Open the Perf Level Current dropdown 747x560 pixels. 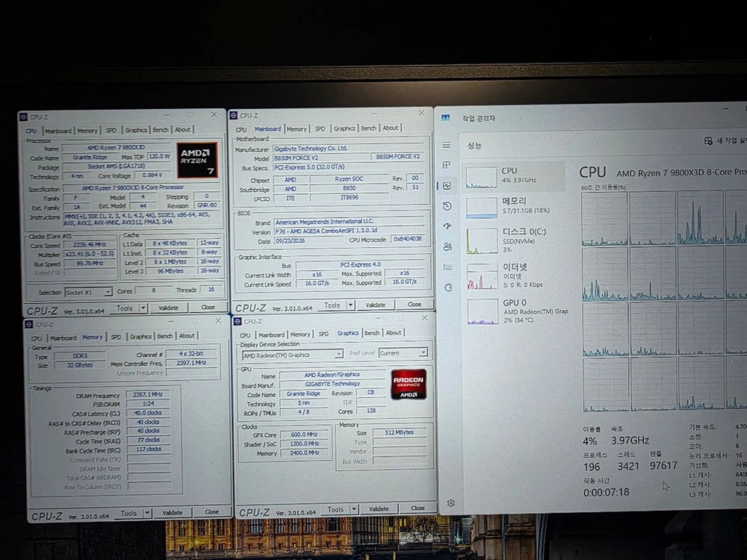tap(403, 353)
